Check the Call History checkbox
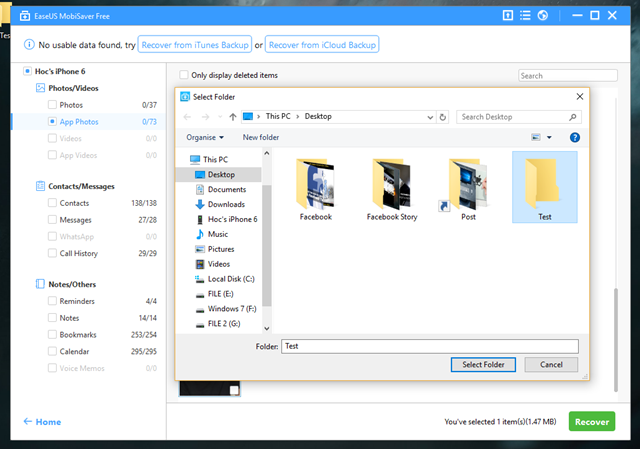The height and width of the screenshot is (449, 640). [52, 253]
